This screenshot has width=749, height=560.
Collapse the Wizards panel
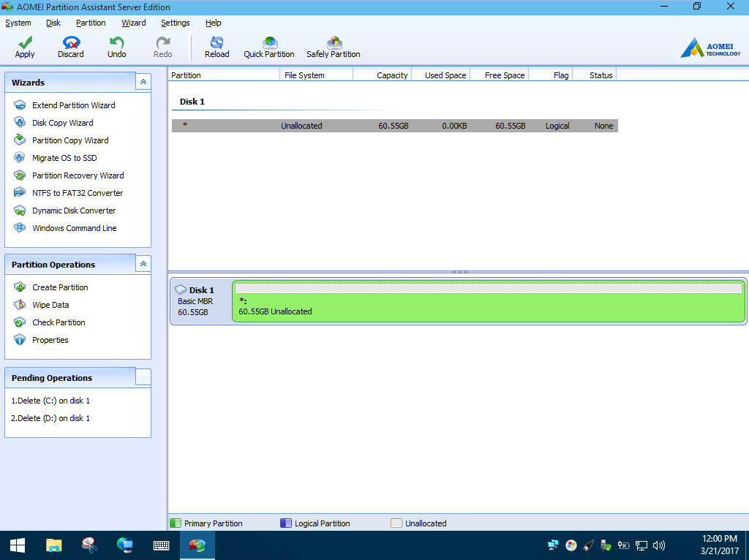[x=143, y=82]
